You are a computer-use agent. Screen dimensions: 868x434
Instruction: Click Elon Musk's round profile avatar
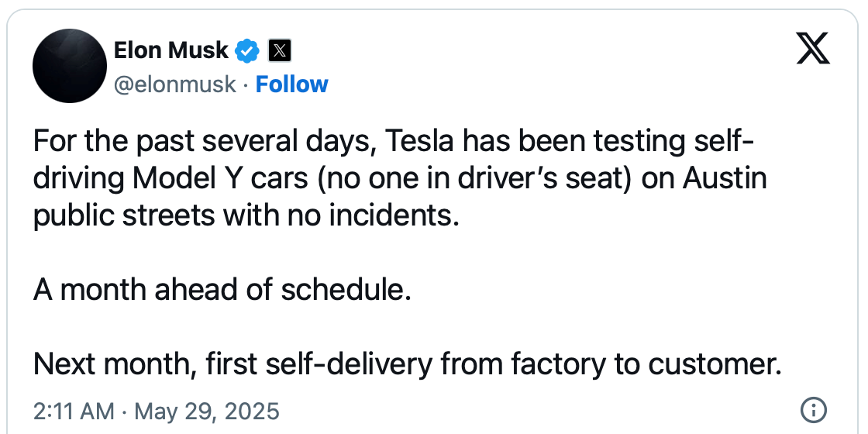(70, 67)
